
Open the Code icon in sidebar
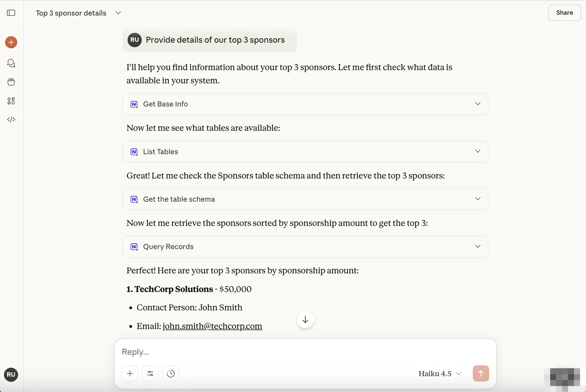11,119
